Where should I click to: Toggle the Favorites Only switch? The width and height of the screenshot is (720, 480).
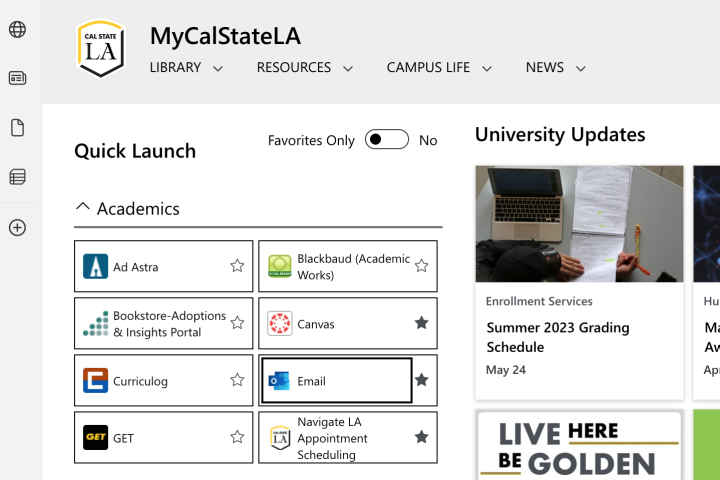(x=387, y=139)
